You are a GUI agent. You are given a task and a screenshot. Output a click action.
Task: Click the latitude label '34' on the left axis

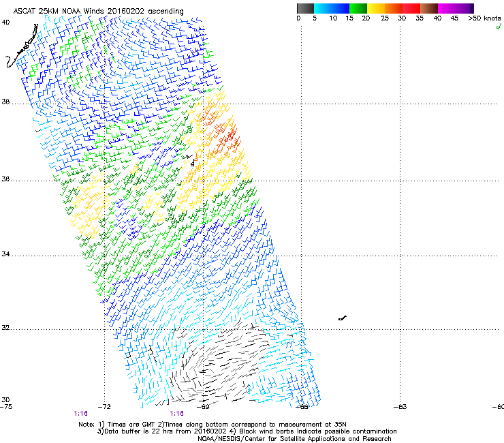[x=5, y=254]
